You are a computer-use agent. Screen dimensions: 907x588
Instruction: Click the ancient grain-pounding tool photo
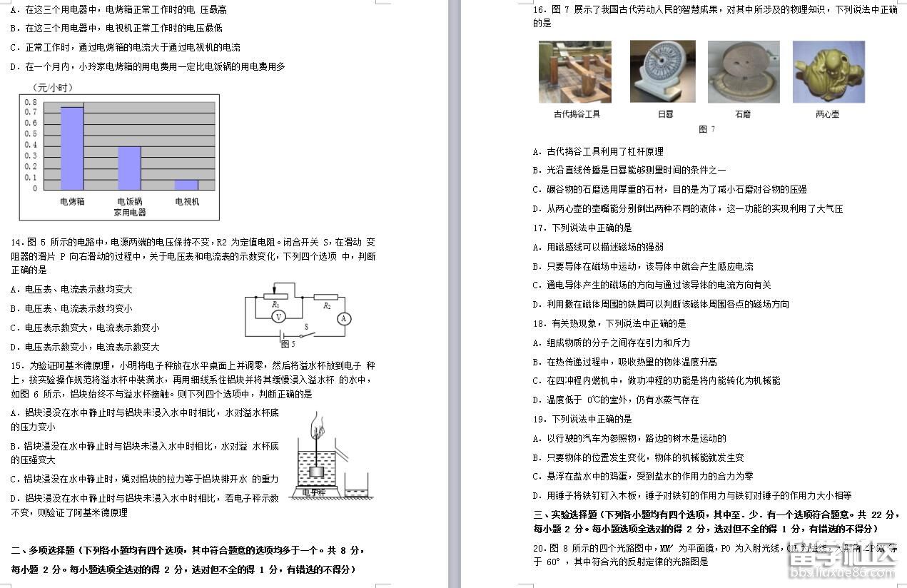click(x=575, y=72)
